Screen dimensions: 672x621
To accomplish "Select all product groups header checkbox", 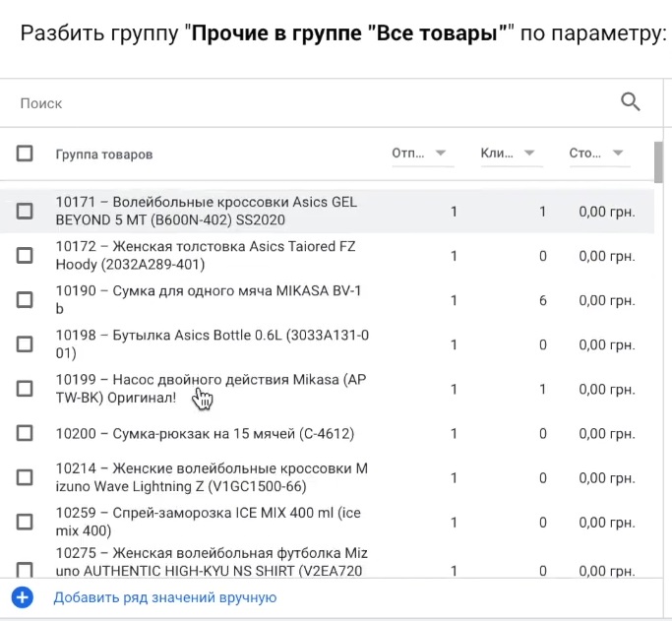I will point(25,153).
